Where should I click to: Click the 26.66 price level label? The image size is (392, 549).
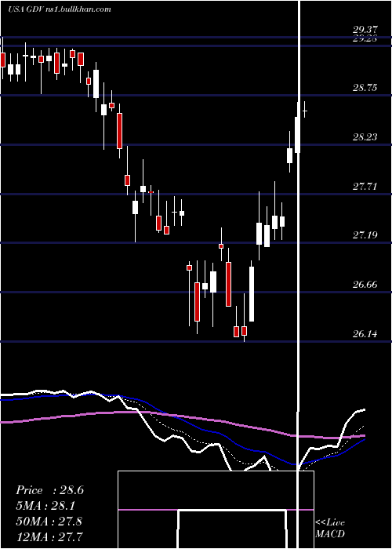(x=365, y=285)
